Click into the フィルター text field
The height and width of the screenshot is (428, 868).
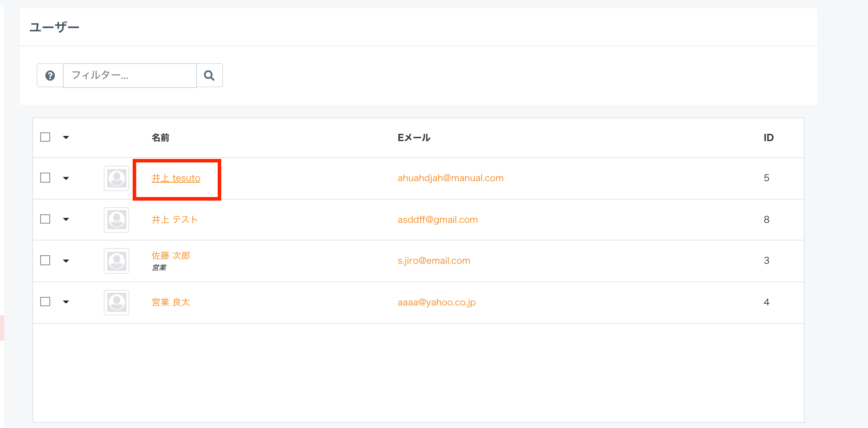(x=129, y=75)
